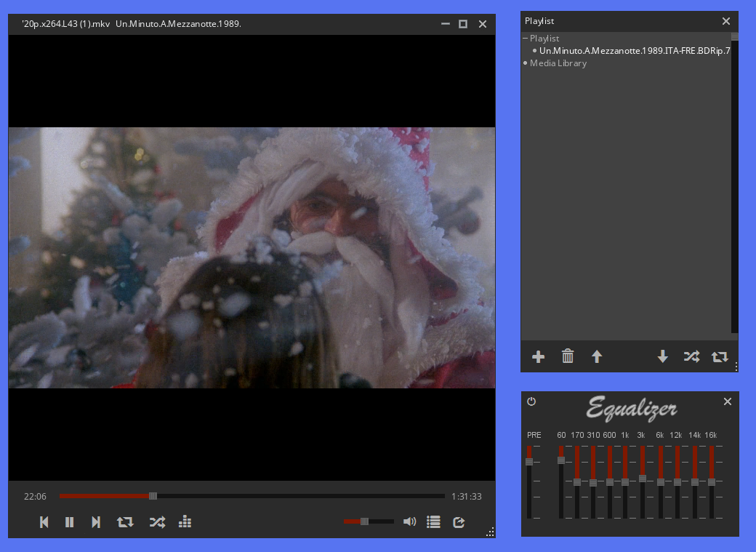Click elapsed time 22:06 display
Screen dimensions: 756x552
coord(35,497)
